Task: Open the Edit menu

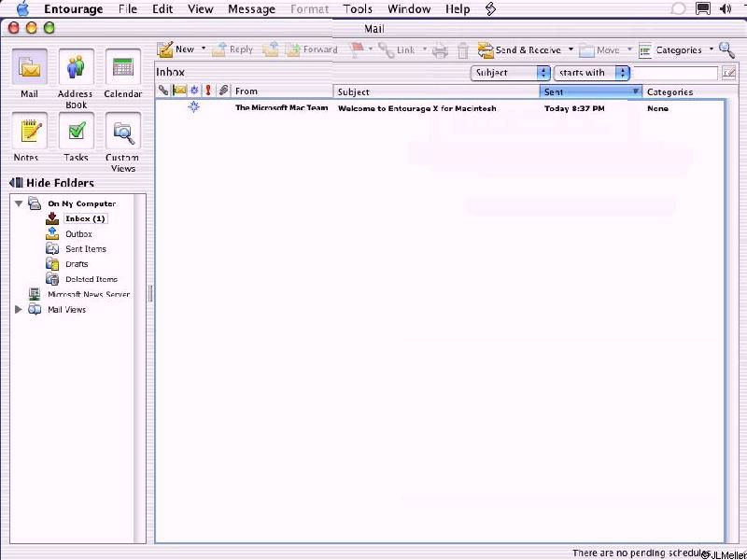Action: coord(162,9)
